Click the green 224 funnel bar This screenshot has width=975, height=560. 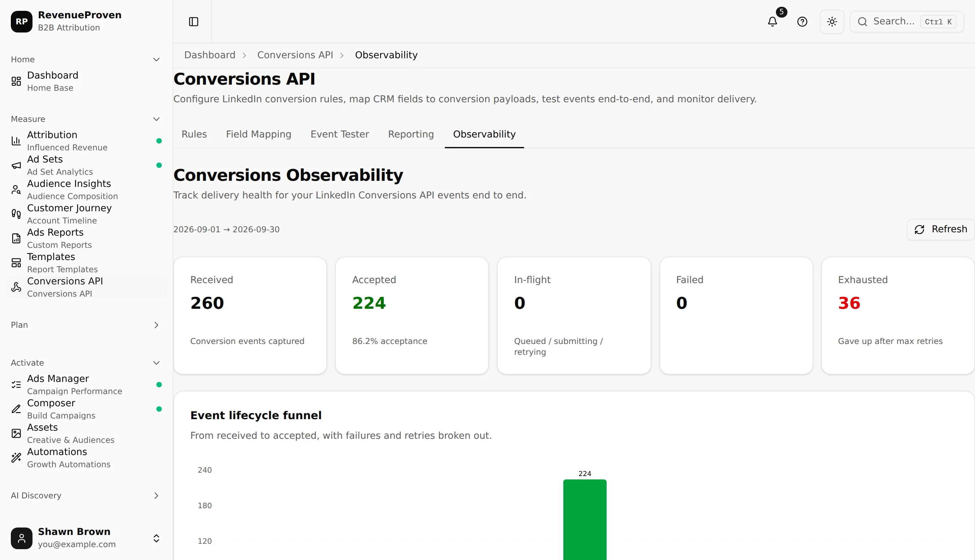(585, 519)
